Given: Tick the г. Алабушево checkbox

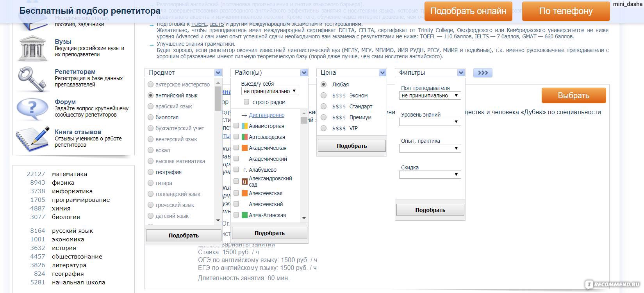Looking at the screenshot, I should [x=236, y=170].
